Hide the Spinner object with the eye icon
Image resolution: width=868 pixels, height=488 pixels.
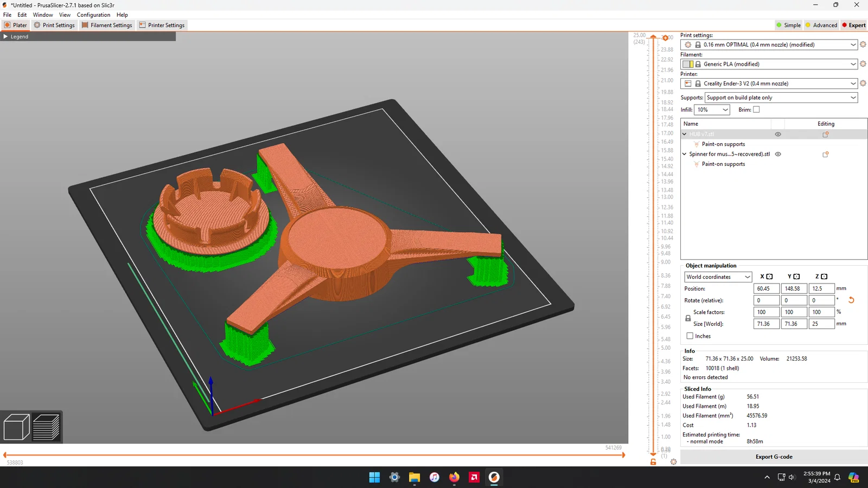click(x=778, y=155)
